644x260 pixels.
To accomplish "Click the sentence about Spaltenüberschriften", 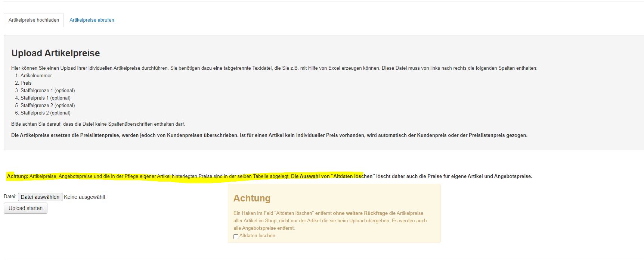I will 98,124.
